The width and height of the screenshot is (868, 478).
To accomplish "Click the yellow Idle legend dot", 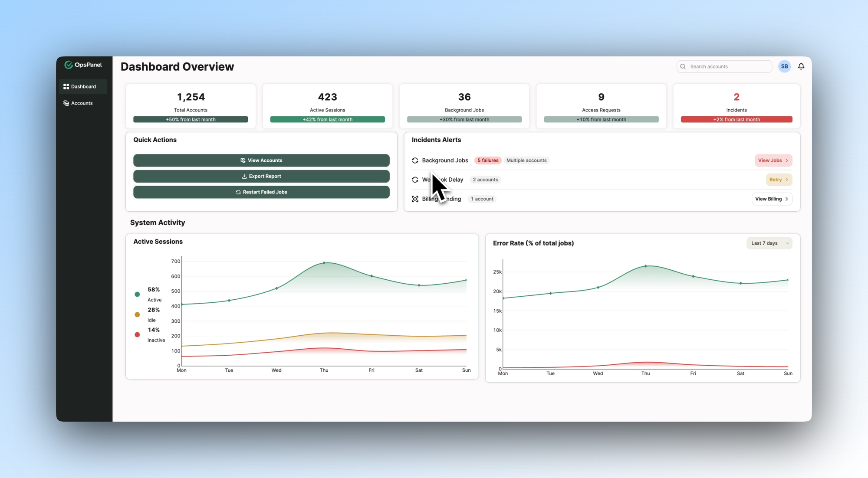I will point(137,315).
